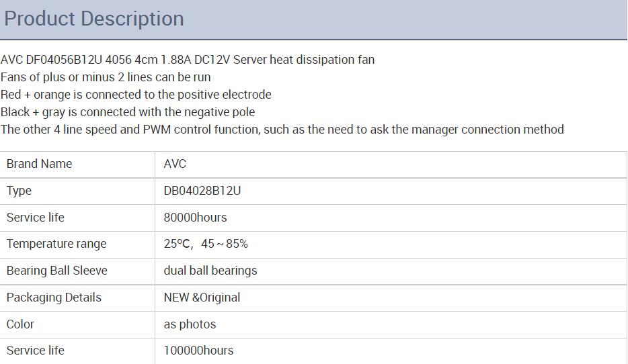628x364 pixels.
Task: Click the 25°C, 45~85% value cell
Action: point(391,244)
